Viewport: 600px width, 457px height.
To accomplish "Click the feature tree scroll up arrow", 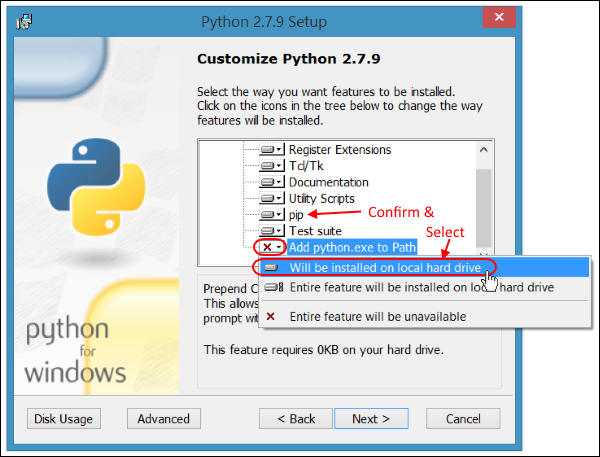I will (484, 149).
